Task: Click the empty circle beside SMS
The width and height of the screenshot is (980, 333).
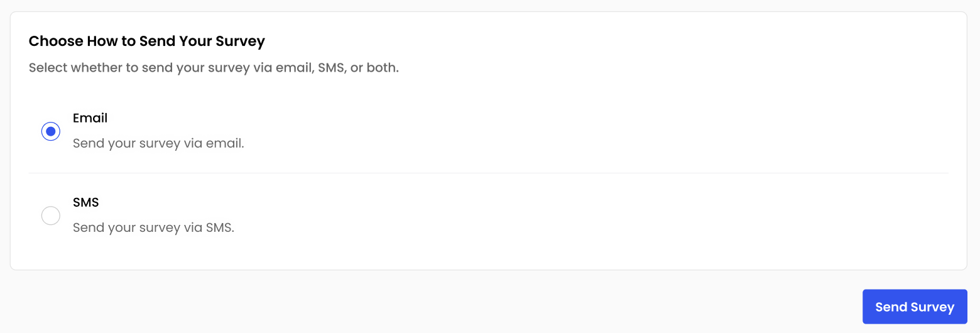Action: [51, 216]
